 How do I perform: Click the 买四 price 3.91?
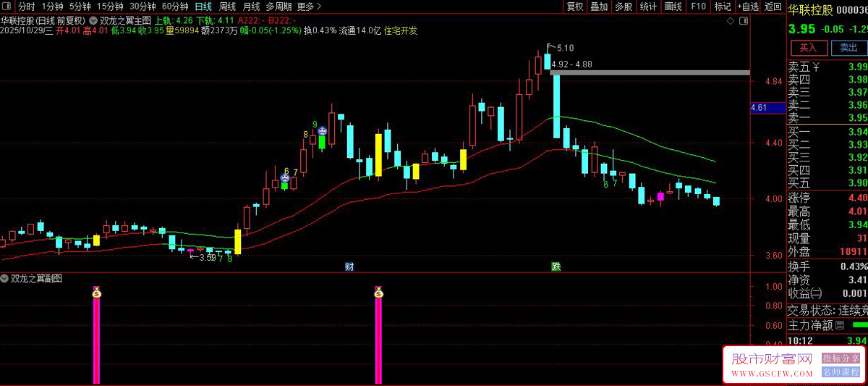pyautogui.click(x=857, y=170)
